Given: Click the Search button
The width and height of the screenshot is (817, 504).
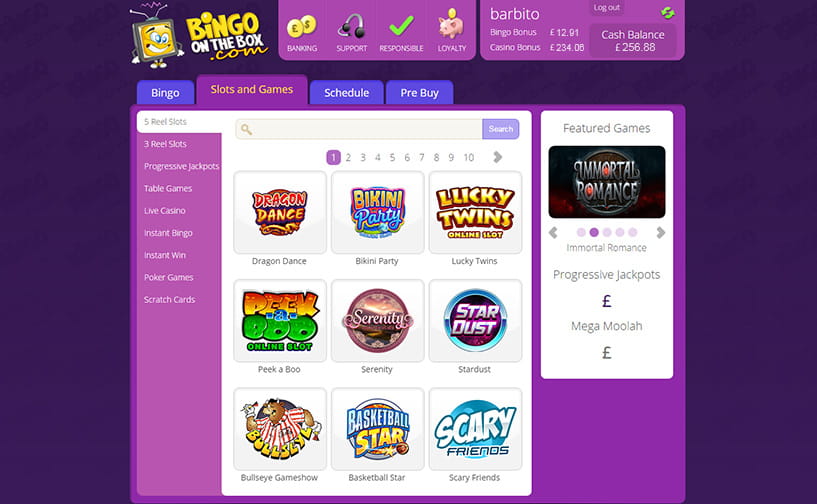Looking at the screenshot, I should pyautogui.click(x=501, y=129).
